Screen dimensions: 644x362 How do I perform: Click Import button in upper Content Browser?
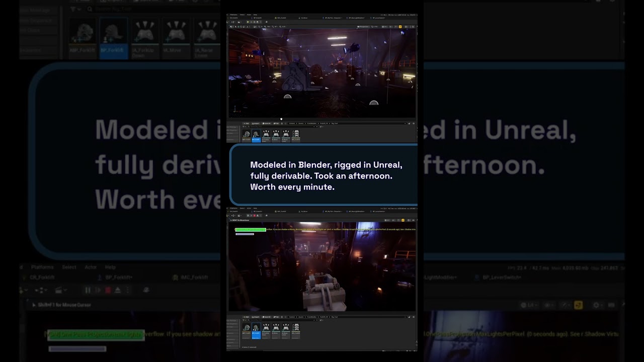click(x=255, y=123)
